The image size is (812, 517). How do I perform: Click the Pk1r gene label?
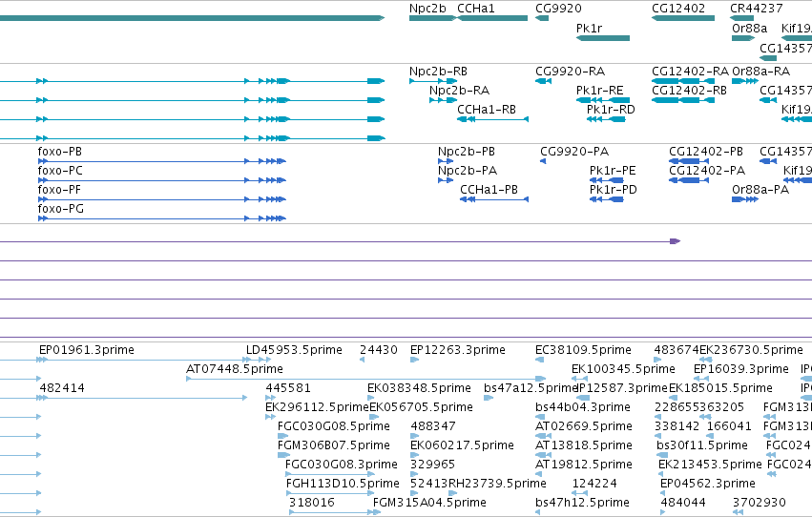point(590,28)
